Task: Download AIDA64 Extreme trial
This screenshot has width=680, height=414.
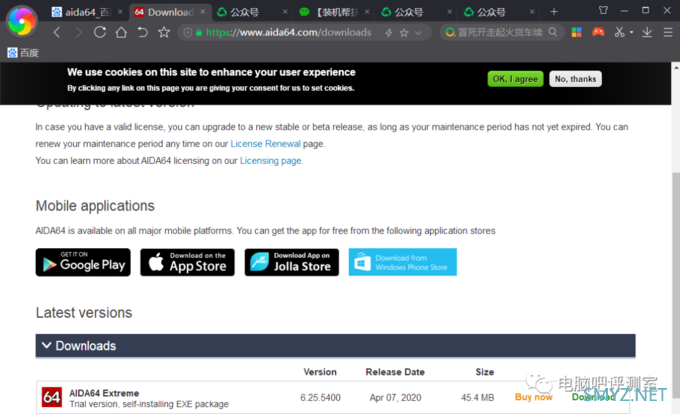Action: (593, 397)
